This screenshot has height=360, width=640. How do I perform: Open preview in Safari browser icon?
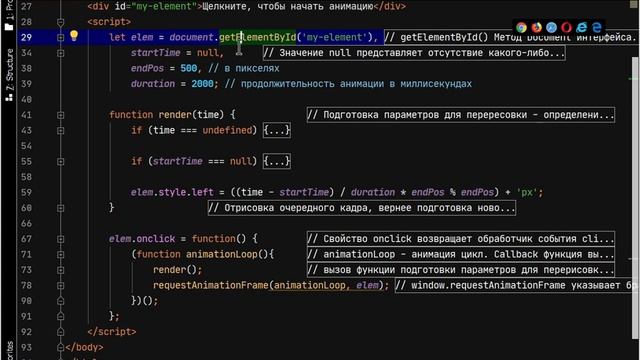tap(551, 27)
